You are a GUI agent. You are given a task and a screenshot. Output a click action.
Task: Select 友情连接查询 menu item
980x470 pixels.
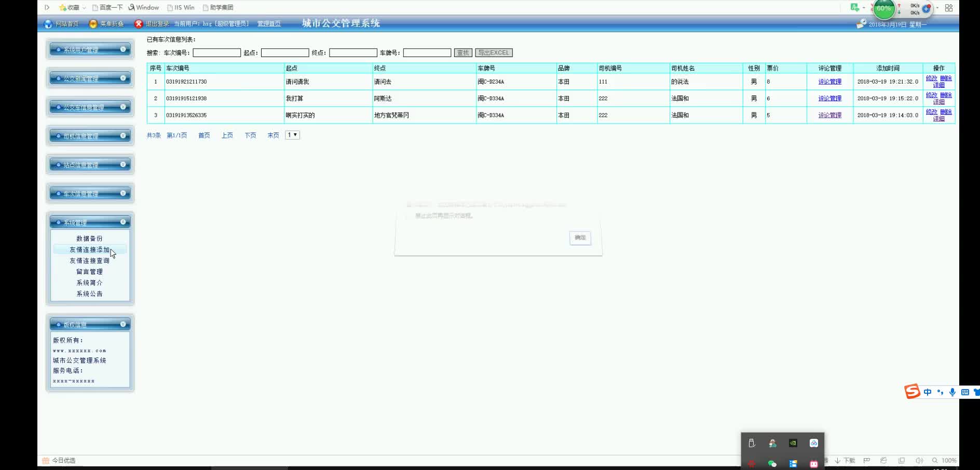coord(89,260)
